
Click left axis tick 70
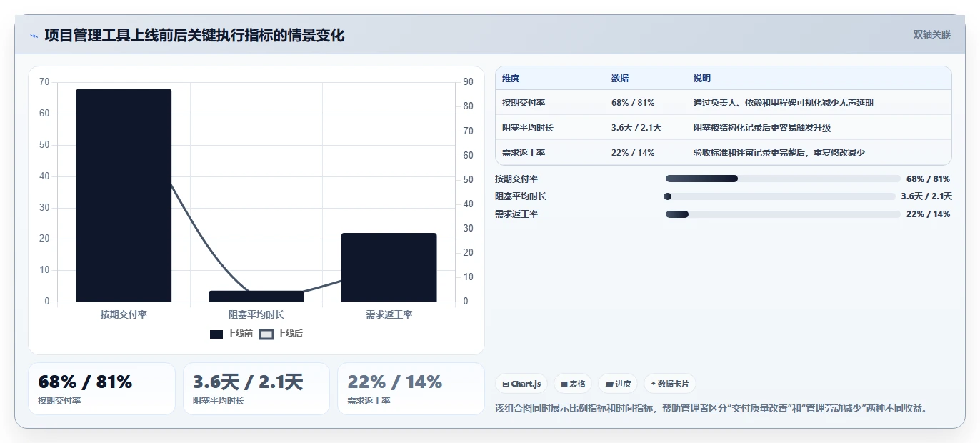point(44,82)
